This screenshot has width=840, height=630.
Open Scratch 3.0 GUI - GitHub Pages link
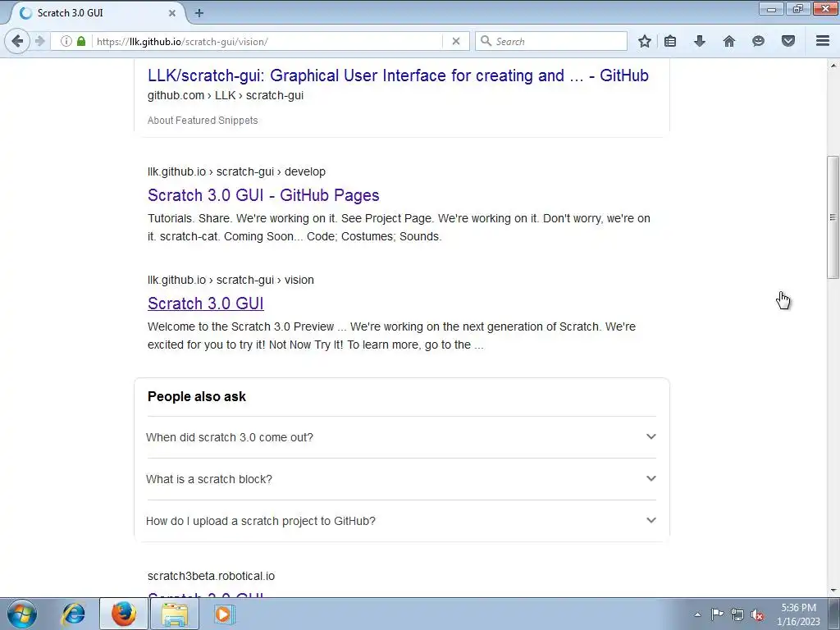[263, 195]
